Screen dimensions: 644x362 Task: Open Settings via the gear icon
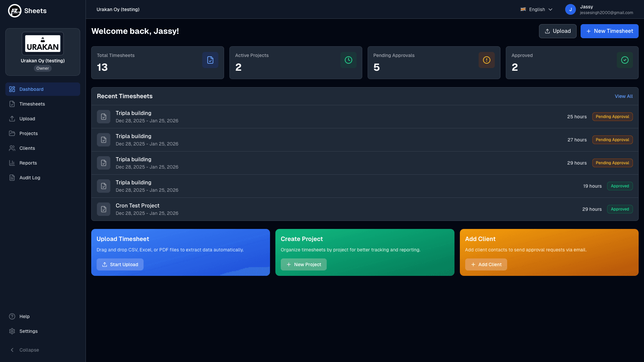click(12, 331)
